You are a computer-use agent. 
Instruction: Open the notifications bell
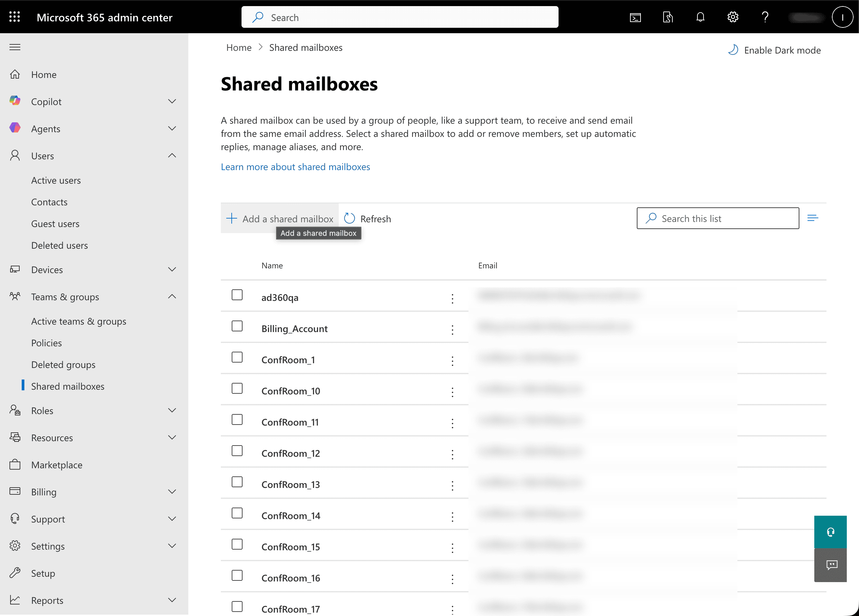pos(700,17)
